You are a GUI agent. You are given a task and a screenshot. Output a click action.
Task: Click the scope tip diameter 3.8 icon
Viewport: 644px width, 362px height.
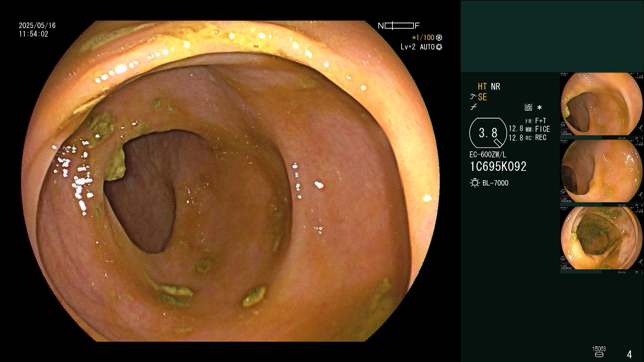(488, 133)
